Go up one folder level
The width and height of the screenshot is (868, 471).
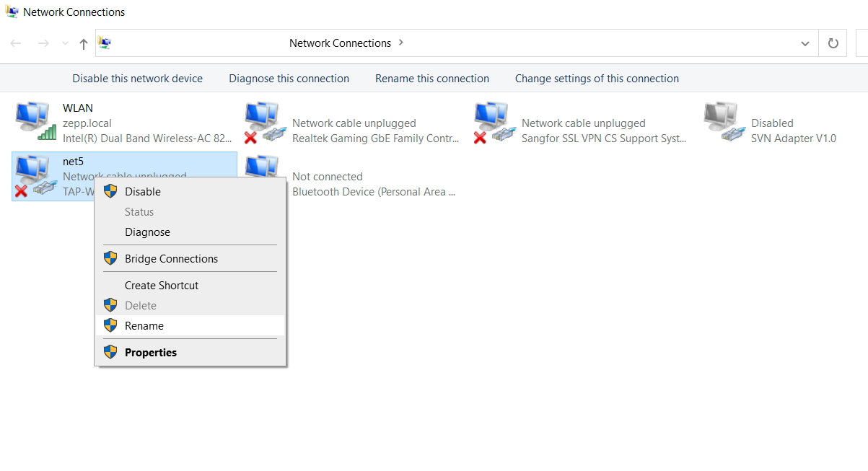click(x=84, y=44)
